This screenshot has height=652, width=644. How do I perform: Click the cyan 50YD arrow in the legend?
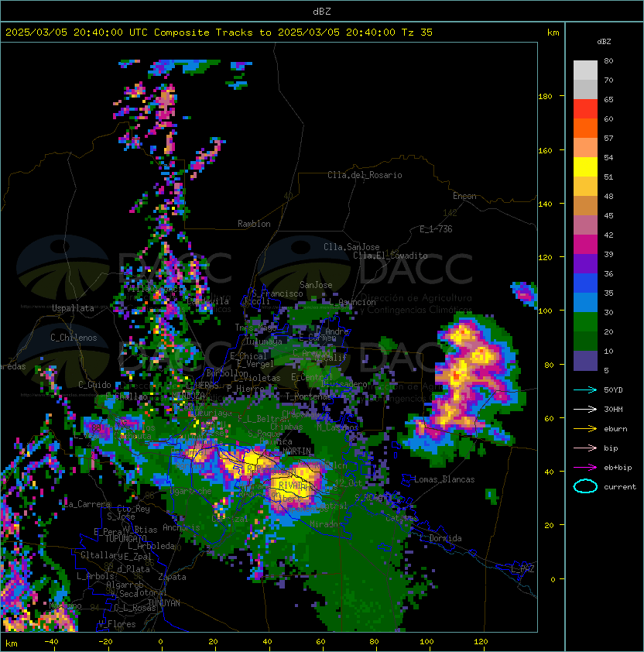(585, 390)
